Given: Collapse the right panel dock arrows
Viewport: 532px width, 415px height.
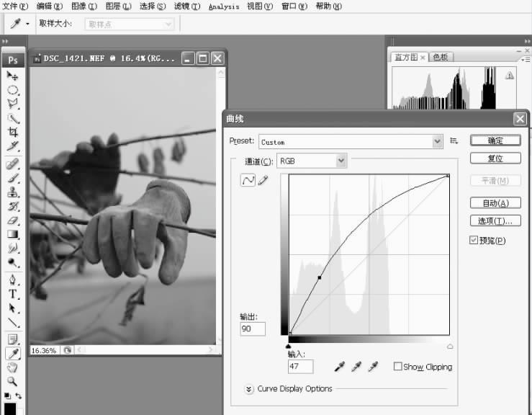Looking at the screenshot, I should (x=527, y=41).
